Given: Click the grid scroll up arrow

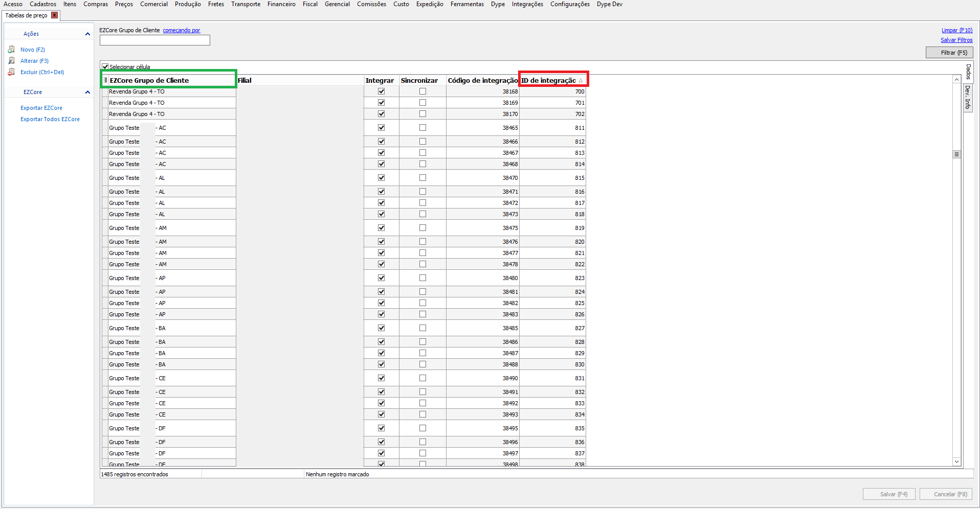Looking at the screenshot, I should pos(956,80).
